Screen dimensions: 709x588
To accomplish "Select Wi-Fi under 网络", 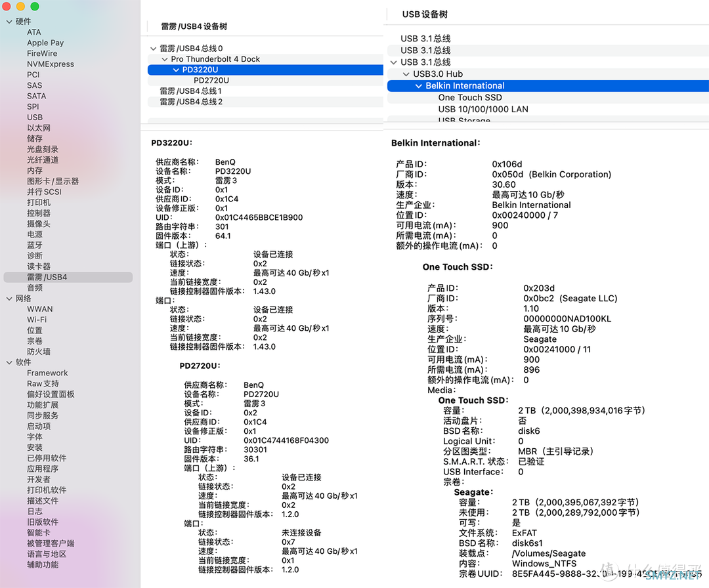I will [x=37, y=320].
